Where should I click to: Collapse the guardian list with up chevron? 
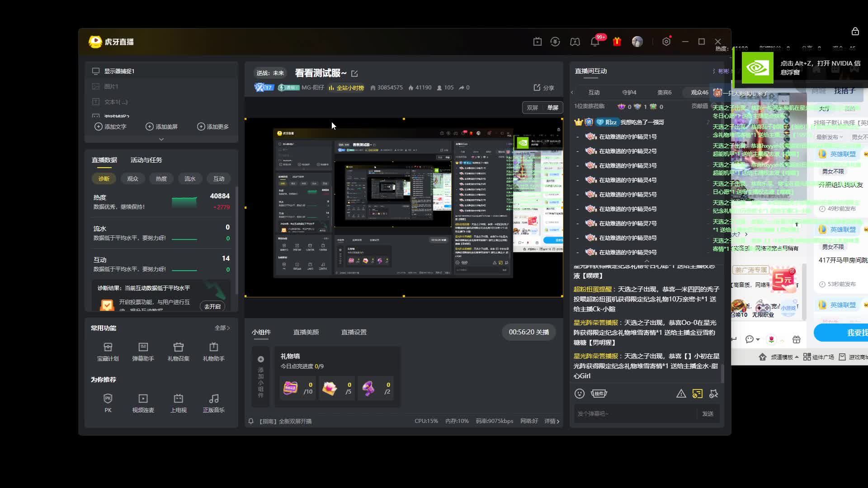[x=646, y=261]
